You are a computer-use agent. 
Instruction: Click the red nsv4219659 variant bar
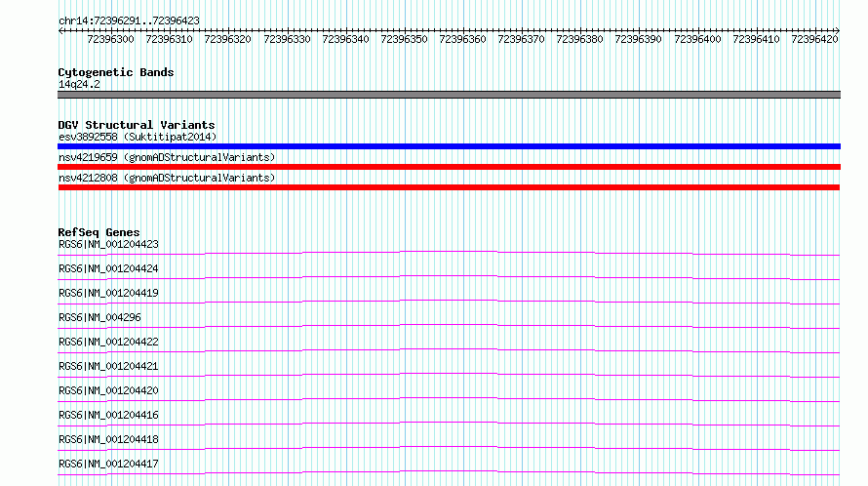(x=449, y=167)
